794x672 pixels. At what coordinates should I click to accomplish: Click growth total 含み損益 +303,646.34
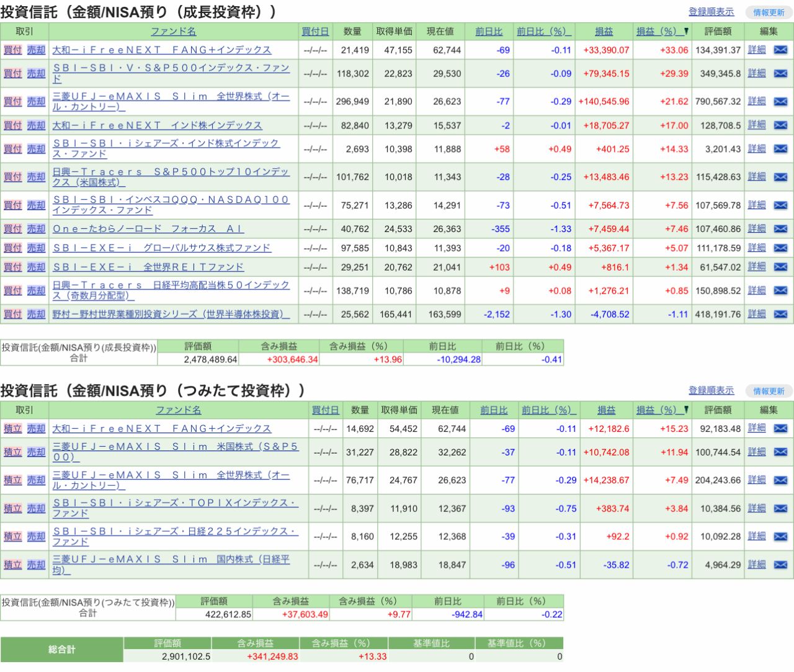(x=293, y=359)
